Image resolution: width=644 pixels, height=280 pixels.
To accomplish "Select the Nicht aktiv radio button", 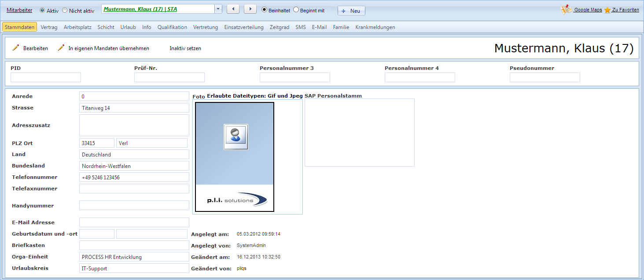I will (65, 10).
